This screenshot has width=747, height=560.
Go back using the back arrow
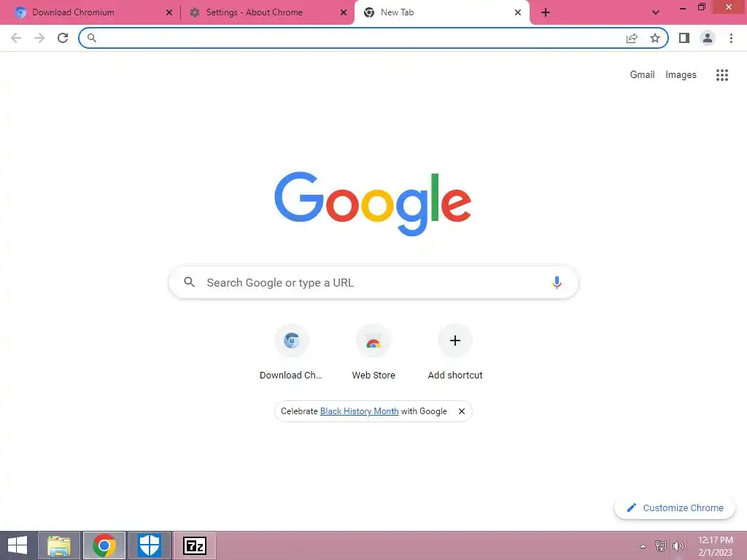(16, 38)
